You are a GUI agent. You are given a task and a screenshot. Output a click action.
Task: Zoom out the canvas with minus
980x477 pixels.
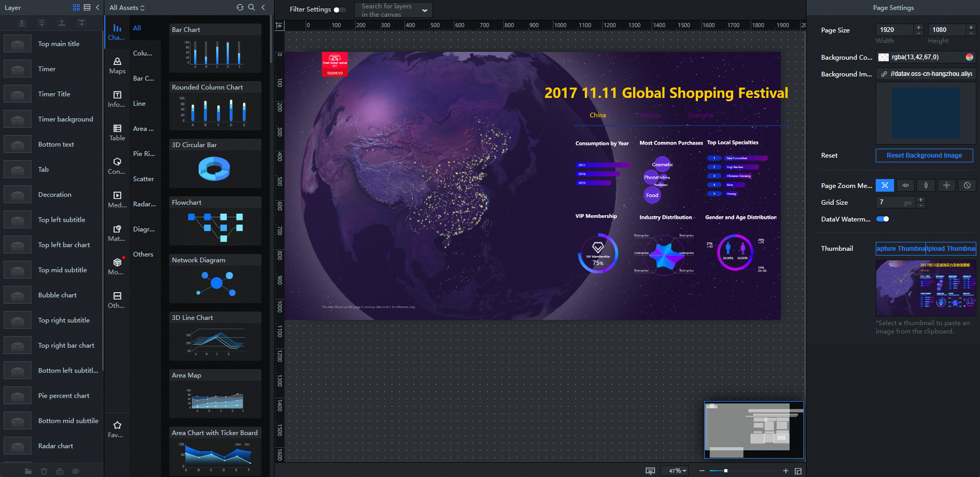pyautogui.click(x=702, y=471)
